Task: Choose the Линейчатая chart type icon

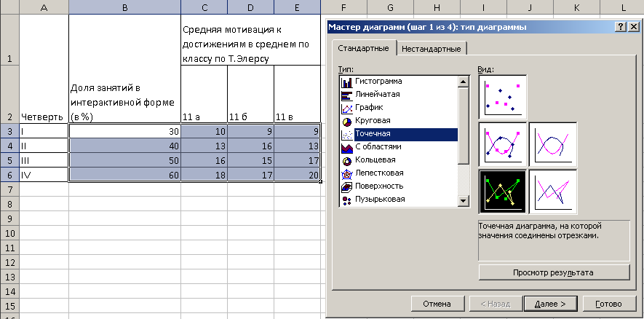Action: pos(347,95)
